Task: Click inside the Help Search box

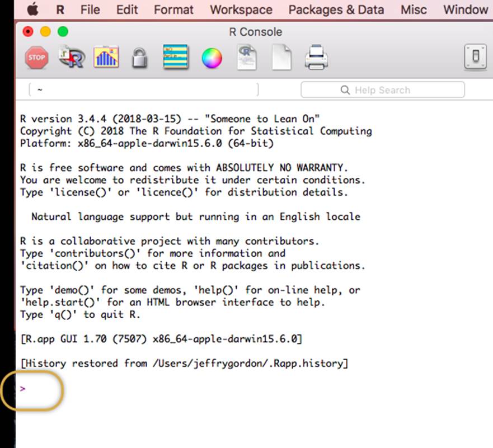Action: (x=383, y=90)
